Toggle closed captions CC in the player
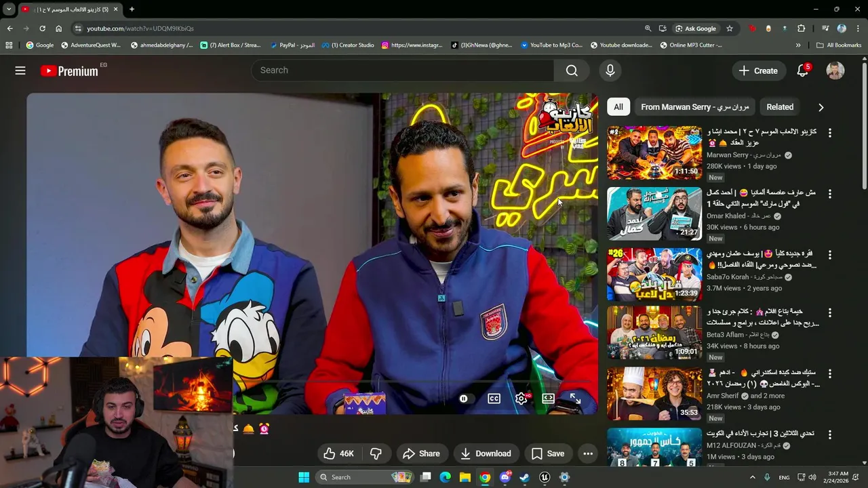 (494, 399)
